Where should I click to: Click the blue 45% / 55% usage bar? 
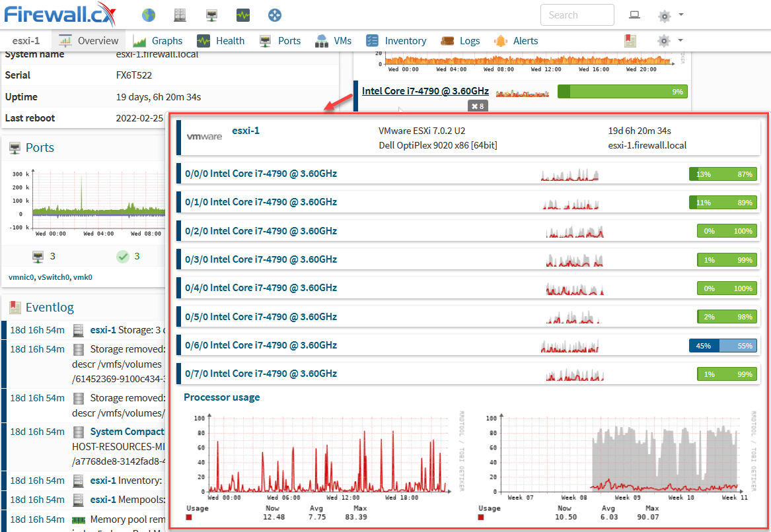[x=723, y=346]
